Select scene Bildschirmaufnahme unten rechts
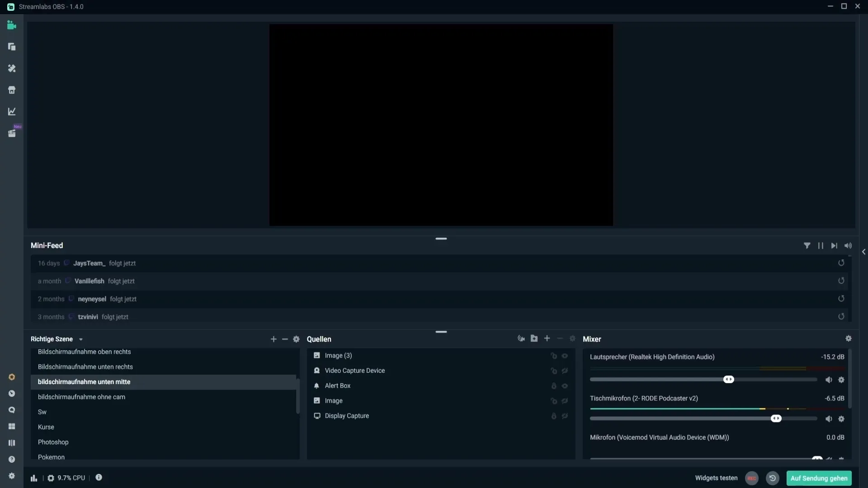 click(163, 367)
